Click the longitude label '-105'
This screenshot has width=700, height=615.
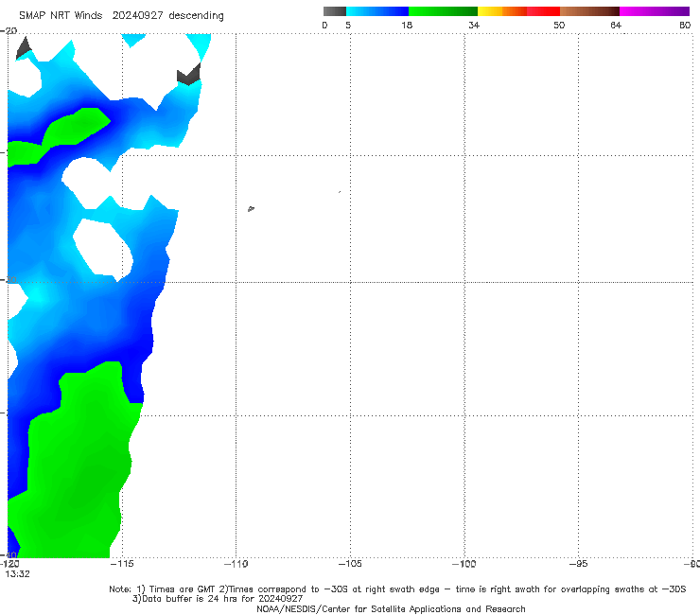350,564
